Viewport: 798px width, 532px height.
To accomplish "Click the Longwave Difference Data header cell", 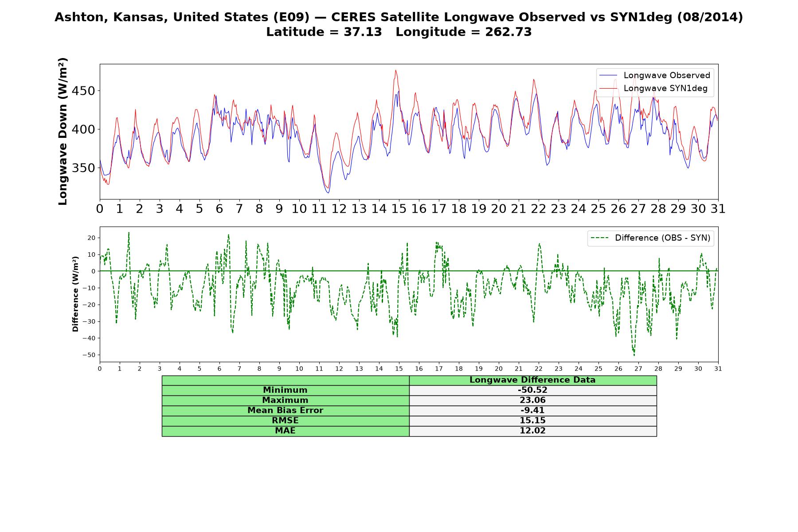I will click(x=533, y=380).
